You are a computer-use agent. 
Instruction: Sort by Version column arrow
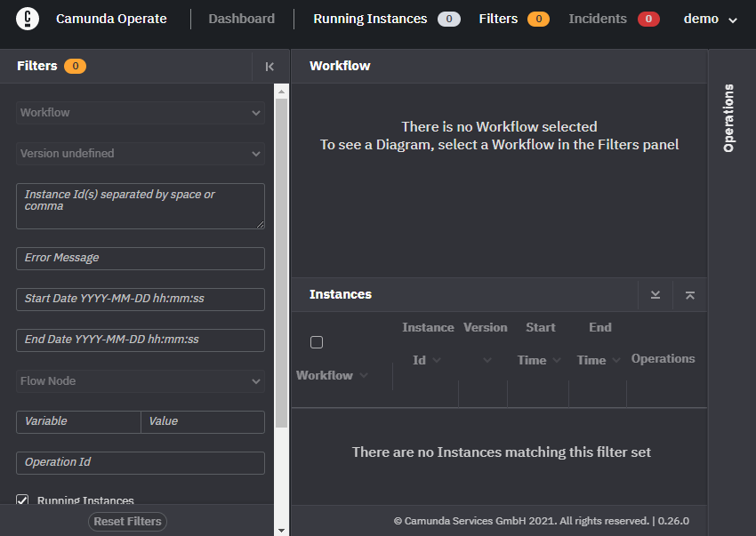(487, 360)
